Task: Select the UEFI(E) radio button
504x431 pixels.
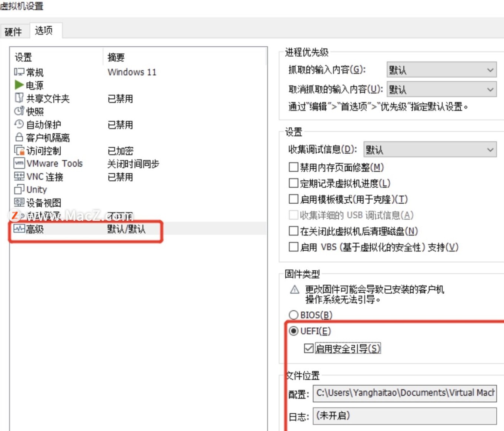Action: click(293, 331)
